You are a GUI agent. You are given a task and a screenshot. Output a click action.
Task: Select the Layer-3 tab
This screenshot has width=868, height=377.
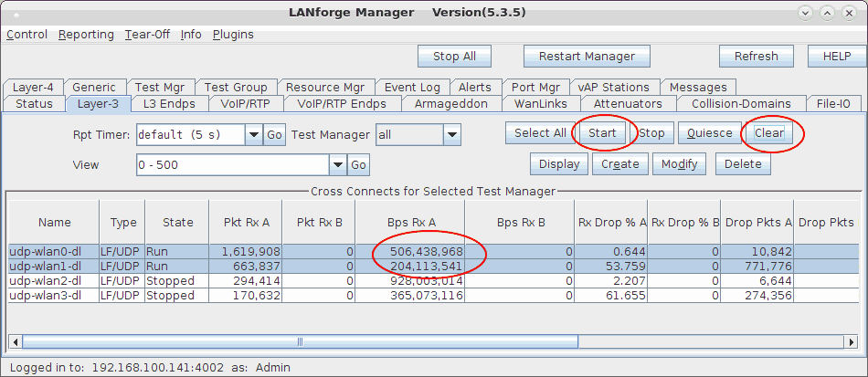pyautogui.click(x=98, y=104)
